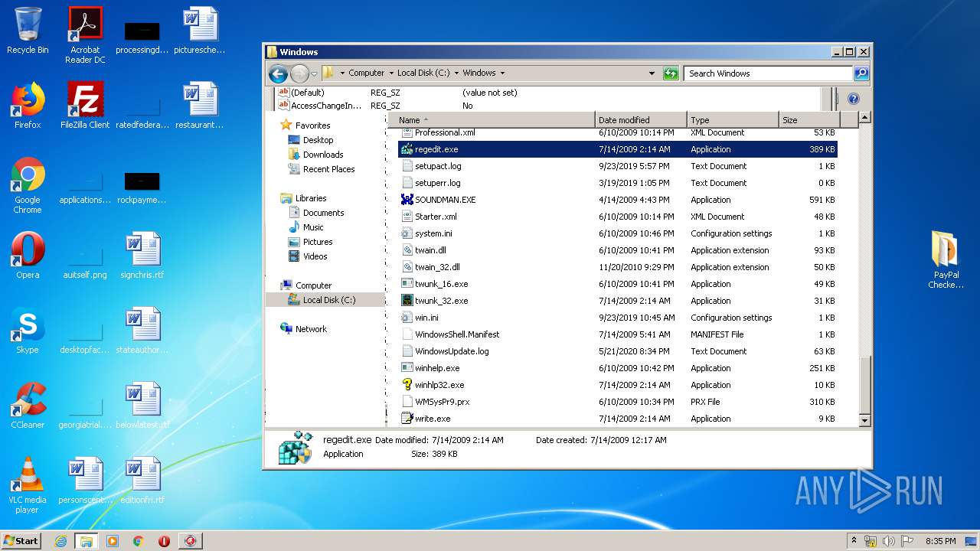
Task: Select the SOUNDMAN.EXE file icon
Action: (407, 200)
